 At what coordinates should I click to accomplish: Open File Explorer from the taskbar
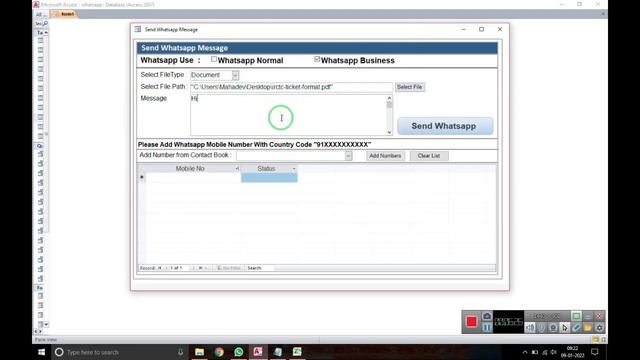(199, 352)
